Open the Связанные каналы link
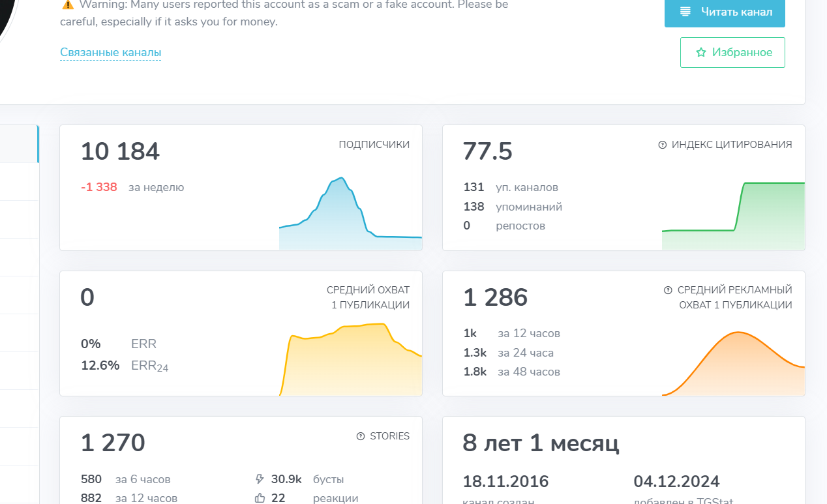The width and height of the screenshot is (827, 504). [111, 53]
